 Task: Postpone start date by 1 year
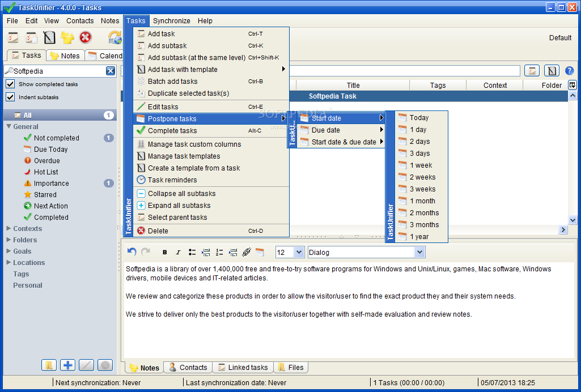(x=421, y=237)
